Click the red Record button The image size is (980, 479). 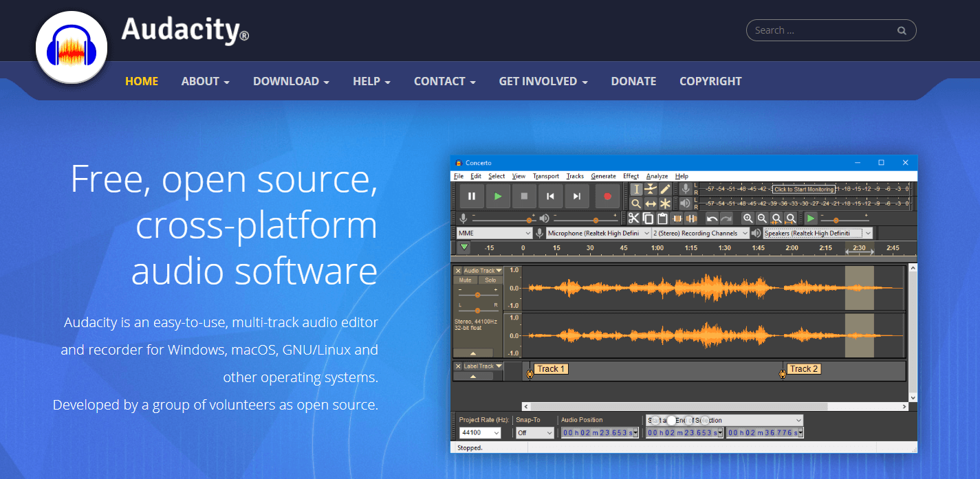coord(607,197)
